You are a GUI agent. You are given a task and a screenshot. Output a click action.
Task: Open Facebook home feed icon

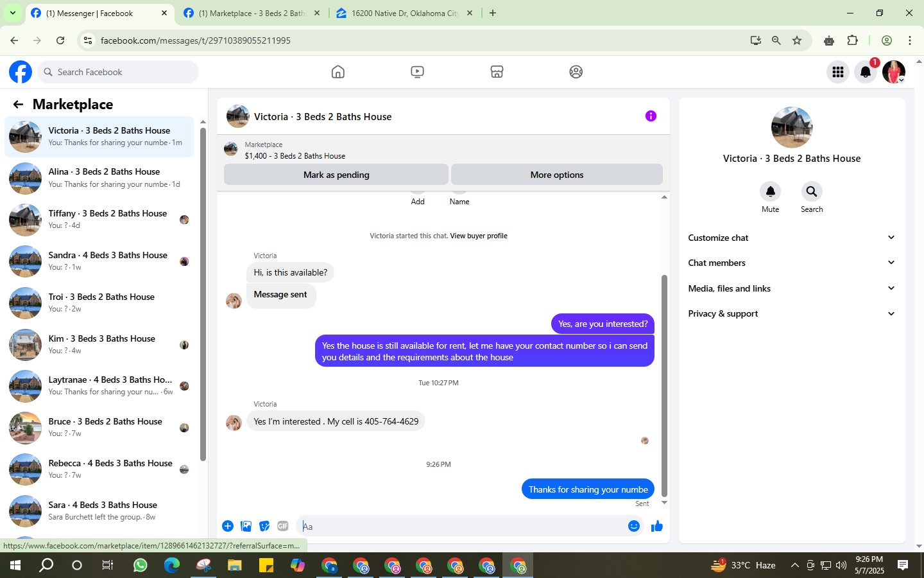coord(338,72)
